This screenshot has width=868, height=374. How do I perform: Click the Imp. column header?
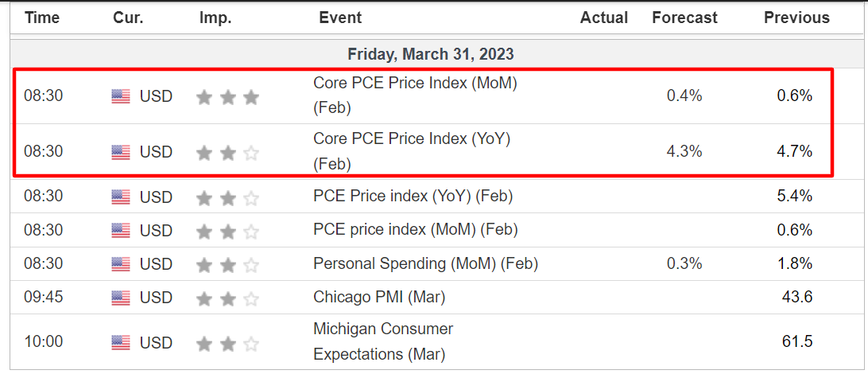(215, 18)
